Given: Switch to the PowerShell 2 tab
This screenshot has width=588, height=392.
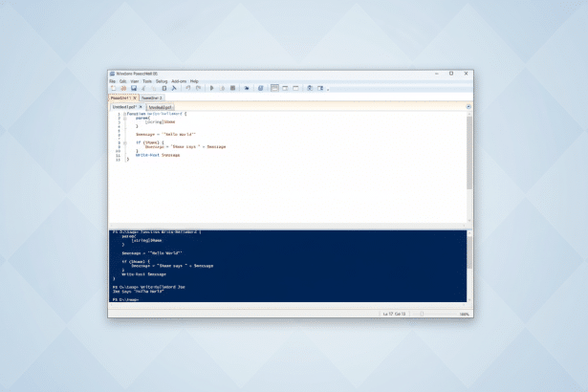Looking at the screenshot, I should [x=152, y=98].
